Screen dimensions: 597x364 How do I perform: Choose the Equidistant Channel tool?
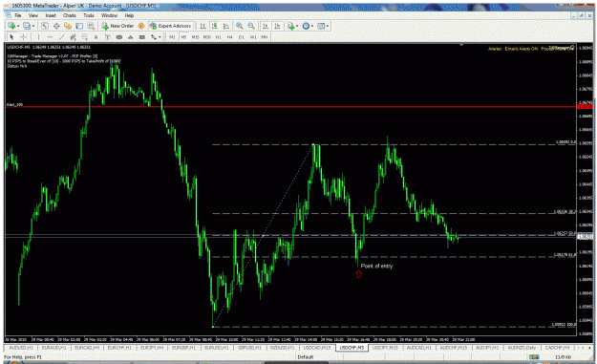coord(74,37)
